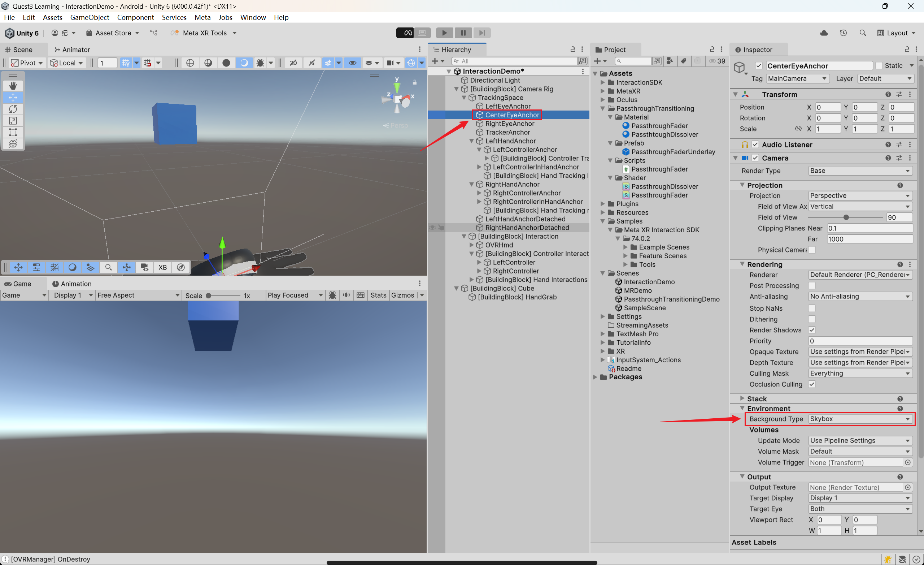Open Audio Listener component options menu

point(910,145)
